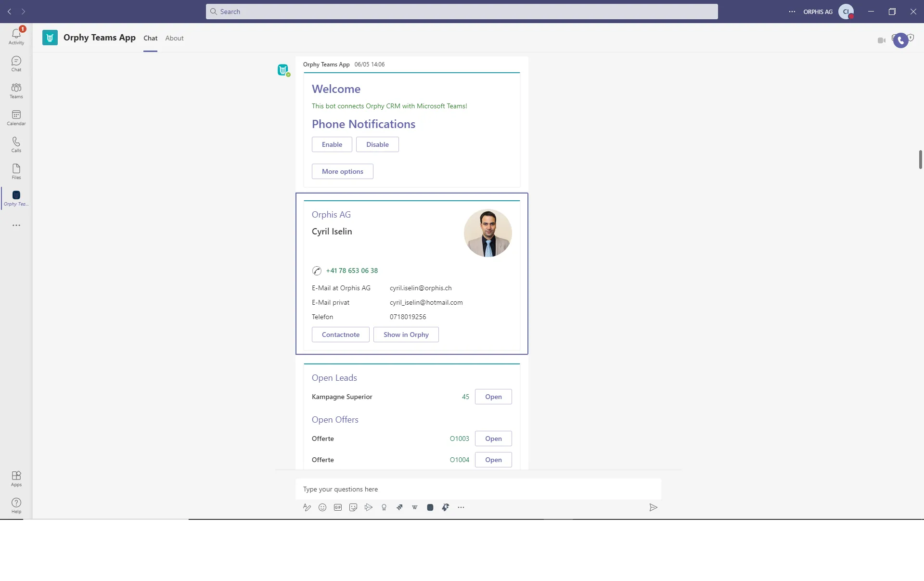Open Help at the bottom of the sidebar
Image resolution: width=924 pixels, height=581 pixels.
point(16,505)
